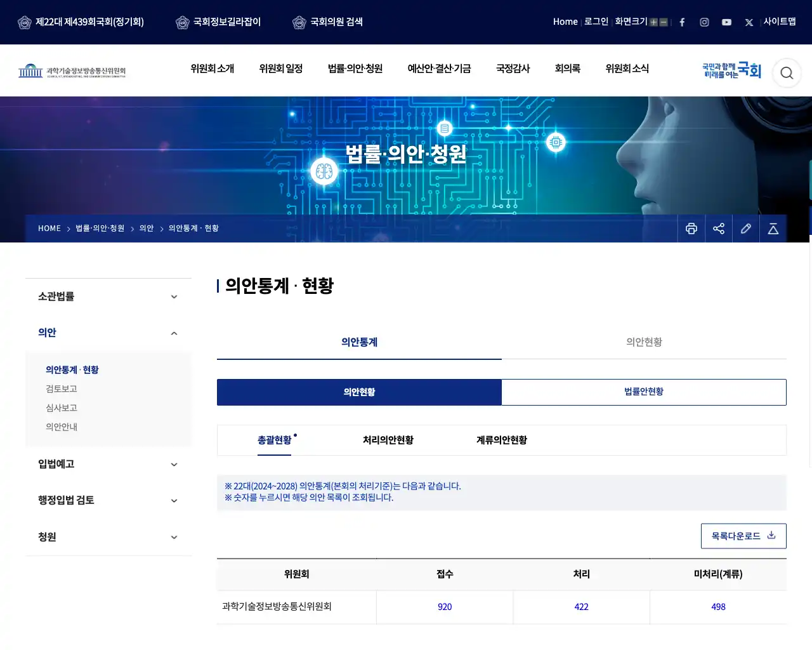This screenshot has height=650, width=812.
Task: Open the Instagram icon link
Action: point(704,22)
